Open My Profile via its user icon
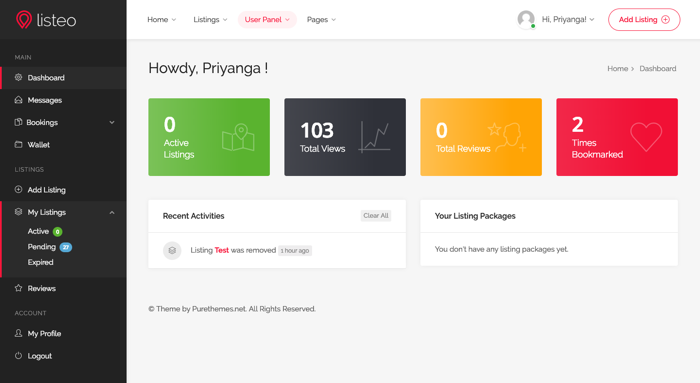 pyautogui.click(x=18, y=333)
